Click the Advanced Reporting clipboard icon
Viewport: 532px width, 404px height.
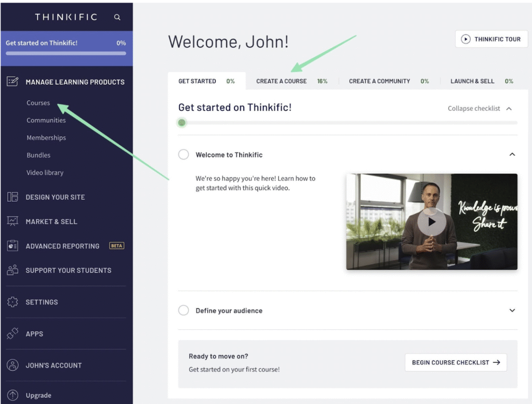12,245
